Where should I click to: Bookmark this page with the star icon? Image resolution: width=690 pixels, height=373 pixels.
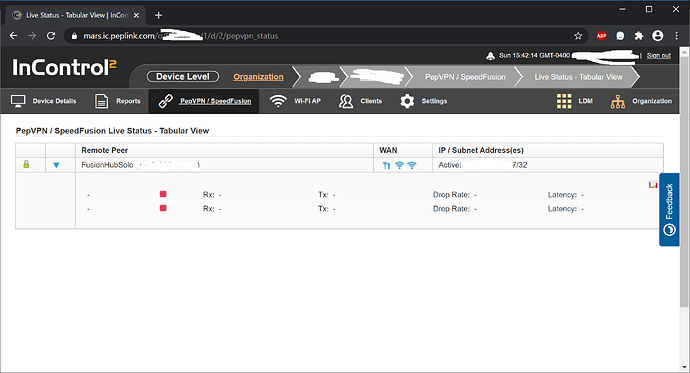578,36
